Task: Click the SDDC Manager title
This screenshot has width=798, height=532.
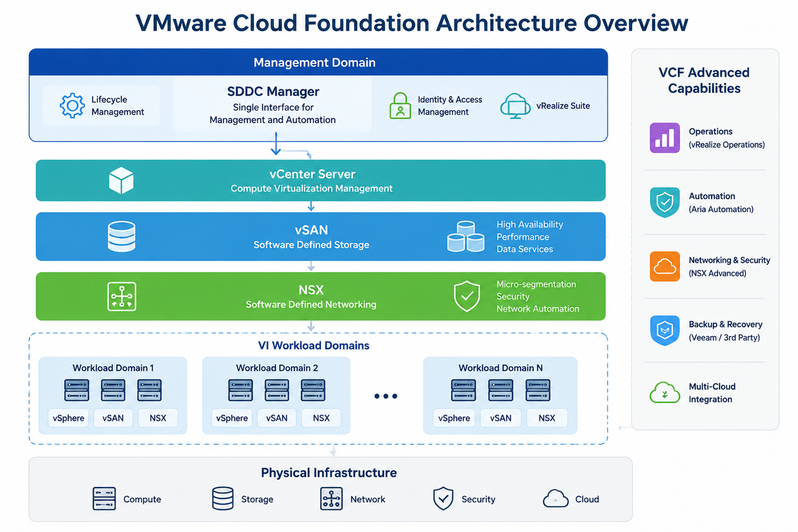Action: coord(273,91)
